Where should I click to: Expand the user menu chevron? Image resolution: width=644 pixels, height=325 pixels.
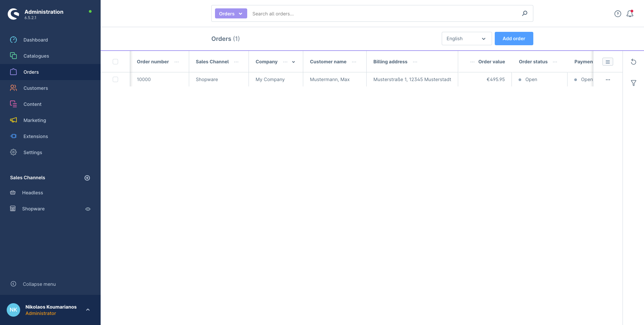pos(88,310)
